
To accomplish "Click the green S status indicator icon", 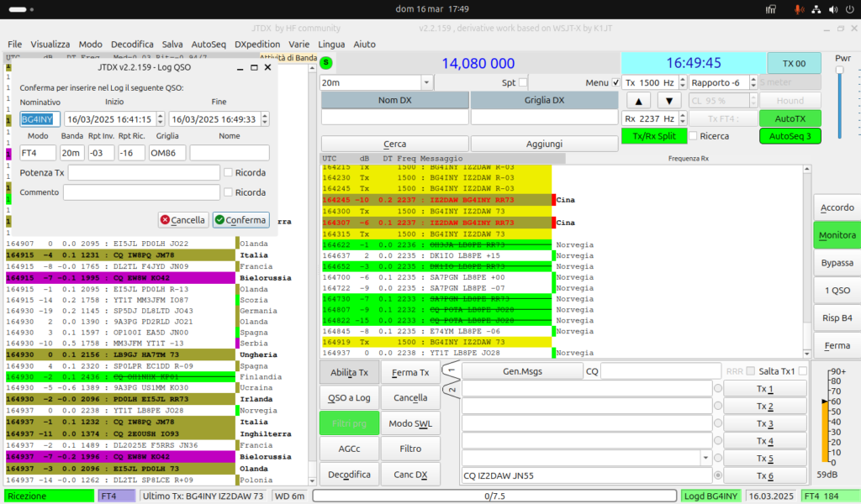I will tap(326, 63).
